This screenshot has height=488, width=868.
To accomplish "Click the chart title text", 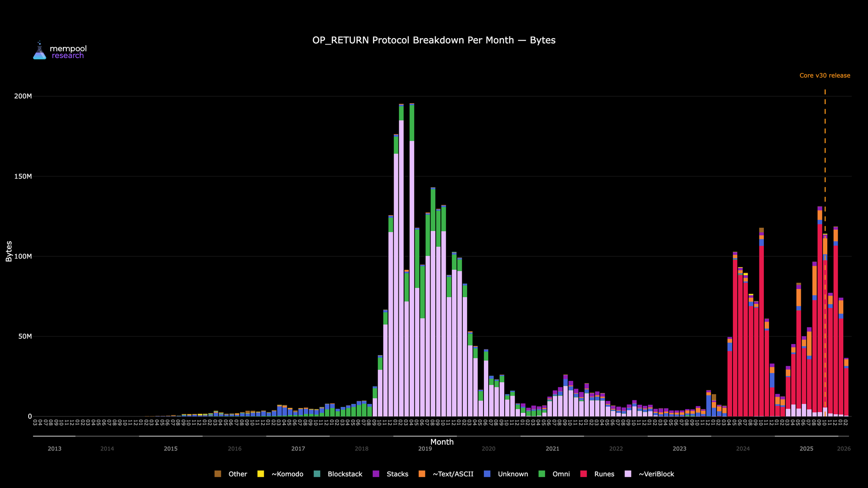I will (x=434, y=40).
